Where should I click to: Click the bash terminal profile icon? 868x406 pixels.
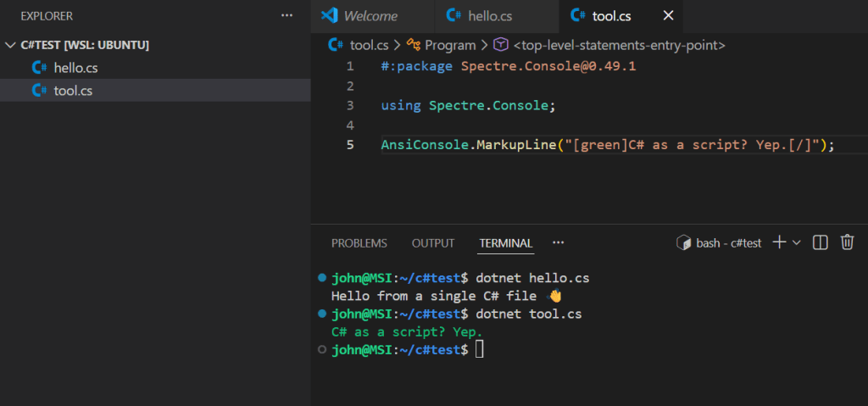pos(683,243)
